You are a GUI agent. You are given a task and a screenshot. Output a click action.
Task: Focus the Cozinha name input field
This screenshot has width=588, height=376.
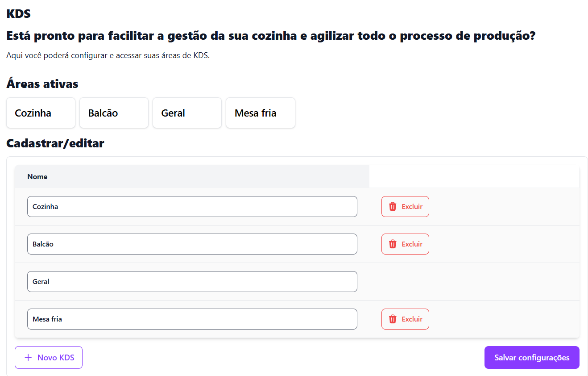192,206
